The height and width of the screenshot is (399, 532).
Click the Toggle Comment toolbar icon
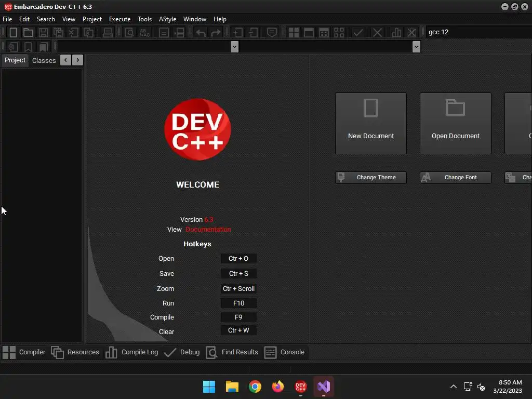point(272,33)
